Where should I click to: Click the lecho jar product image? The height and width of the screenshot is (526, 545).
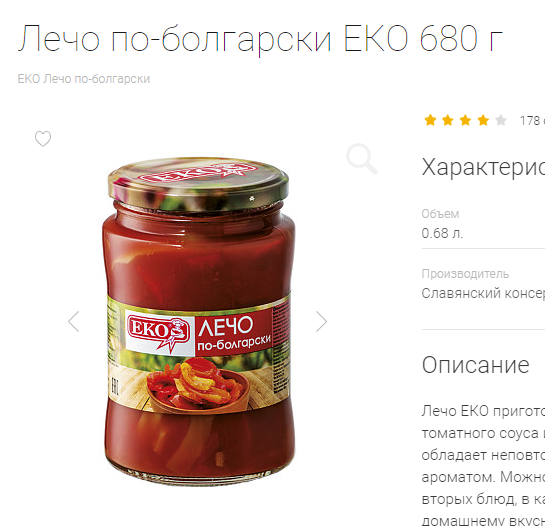tap(198, 322)
